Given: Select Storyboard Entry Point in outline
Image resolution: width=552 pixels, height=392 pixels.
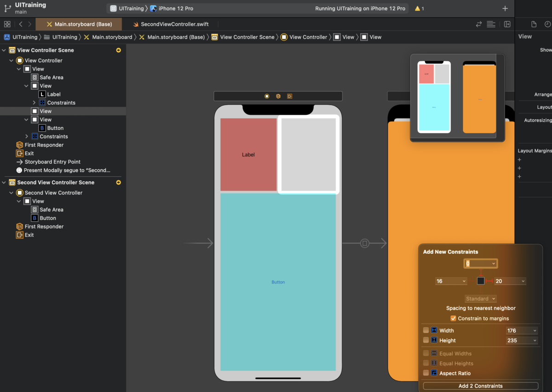Looking at the screenshot, I should coord(63,162).
